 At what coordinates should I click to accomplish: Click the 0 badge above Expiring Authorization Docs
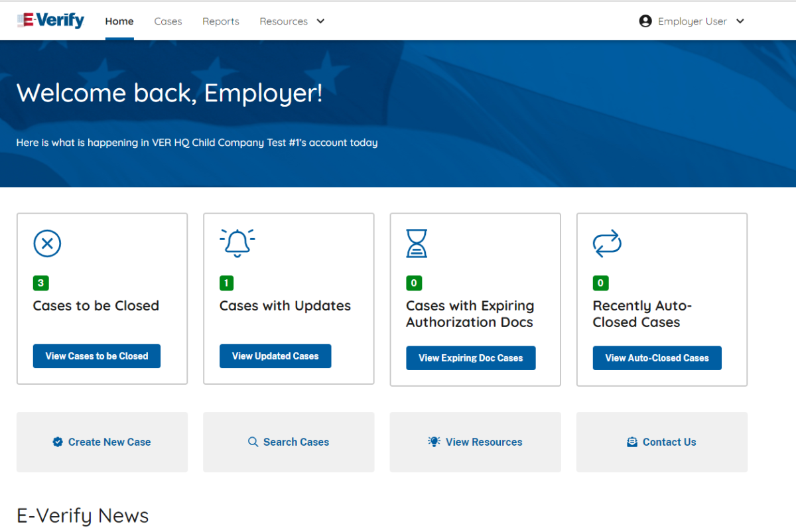414,283
